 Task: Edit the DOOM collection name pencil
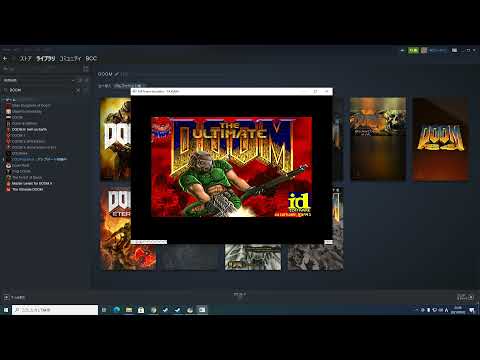pos(117,74)
